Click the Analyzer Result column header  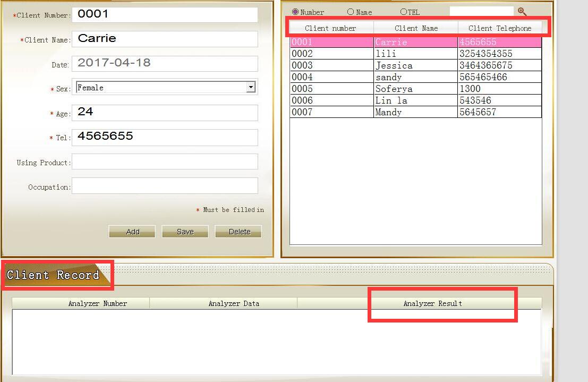(419, 303)
